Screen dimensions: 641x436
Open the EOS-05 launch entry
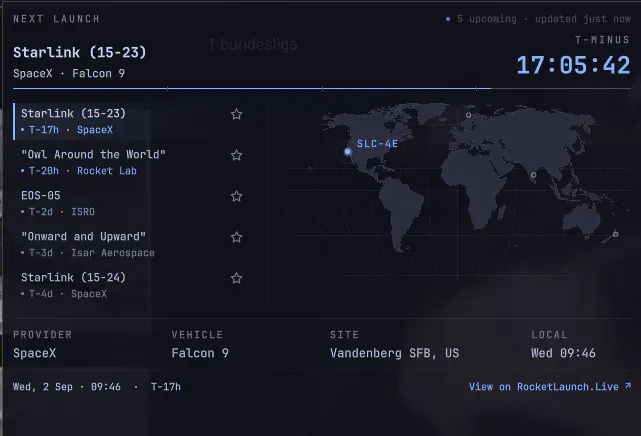click(132, 203)
